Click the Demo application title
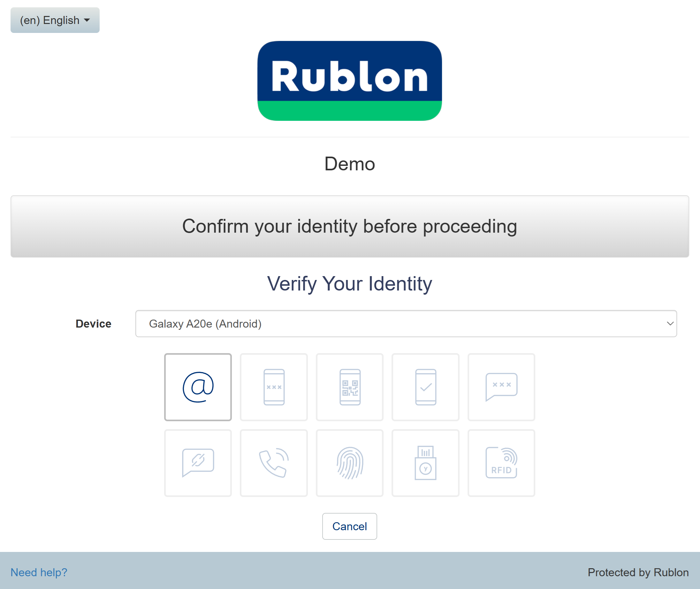Viewport: 700px width, 589px height. point(349,164)
